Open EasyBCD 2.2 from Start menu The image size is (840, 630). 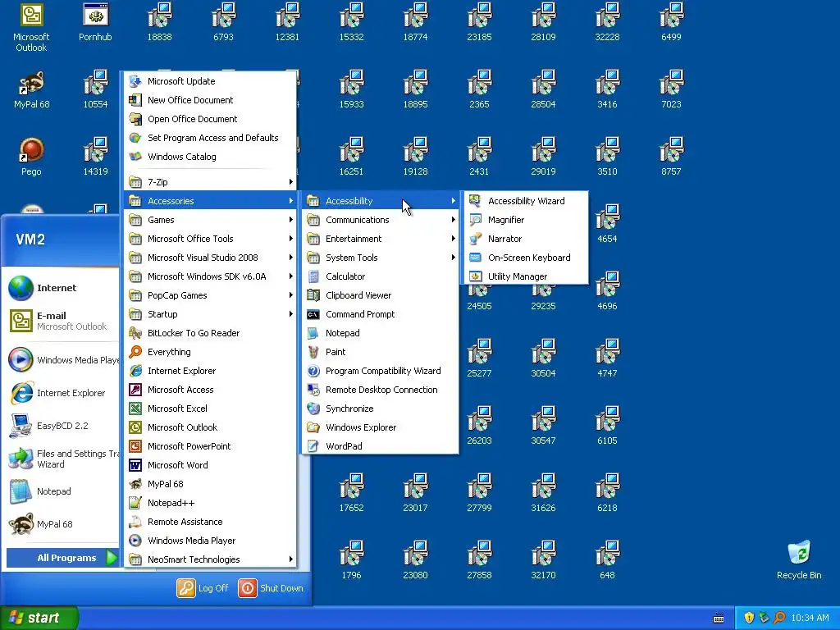coord(61,426)
